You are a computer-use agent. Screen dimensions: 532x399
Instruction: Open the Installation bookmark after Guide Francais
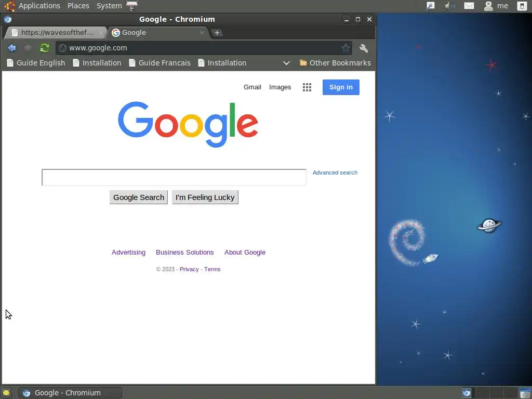(x=222, y=63)
